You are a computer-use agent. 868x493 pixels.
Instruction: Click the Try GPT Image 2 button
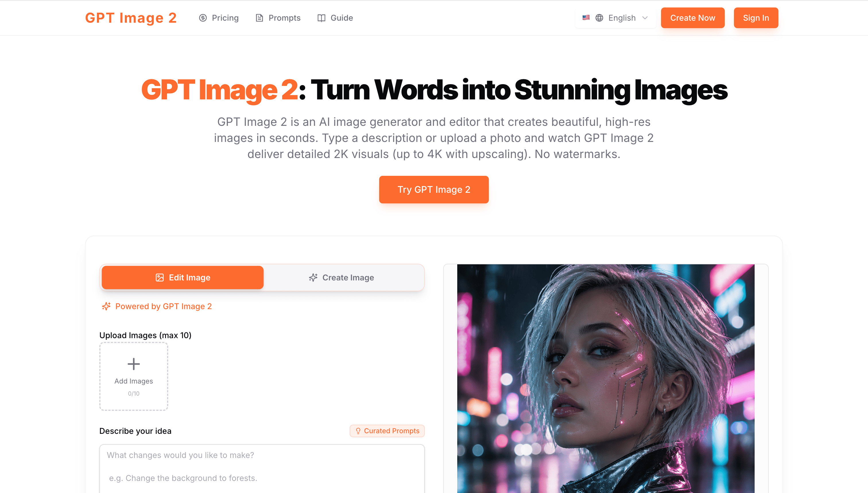point(434,190)
